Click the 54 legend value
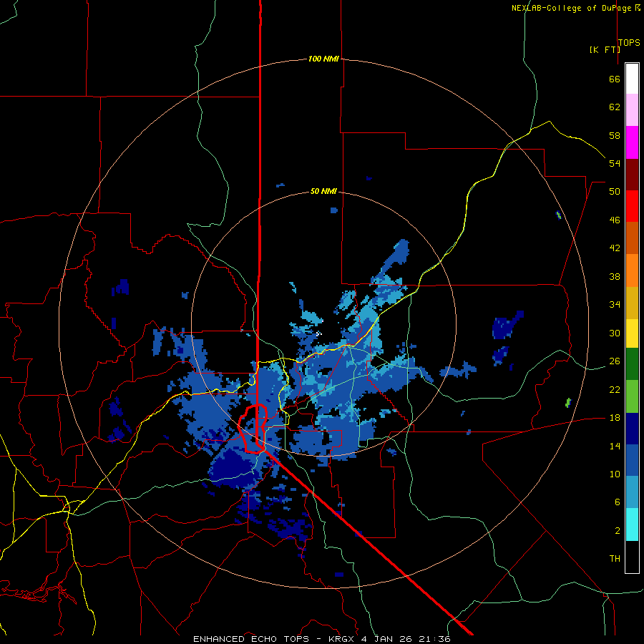 615,163
